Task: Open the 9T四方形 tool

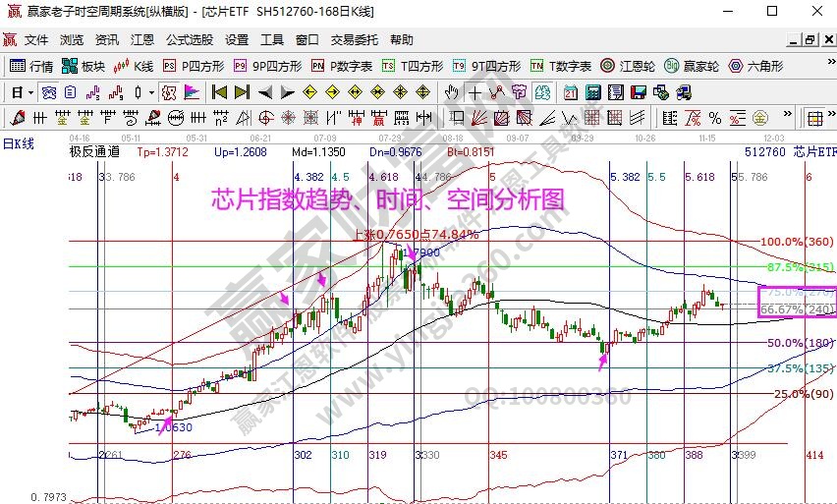Action: pos(486,66)
